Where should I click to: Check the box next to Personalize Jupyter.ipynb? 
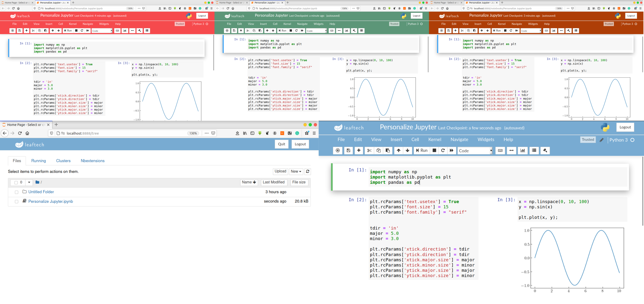[x=16, y=202]
